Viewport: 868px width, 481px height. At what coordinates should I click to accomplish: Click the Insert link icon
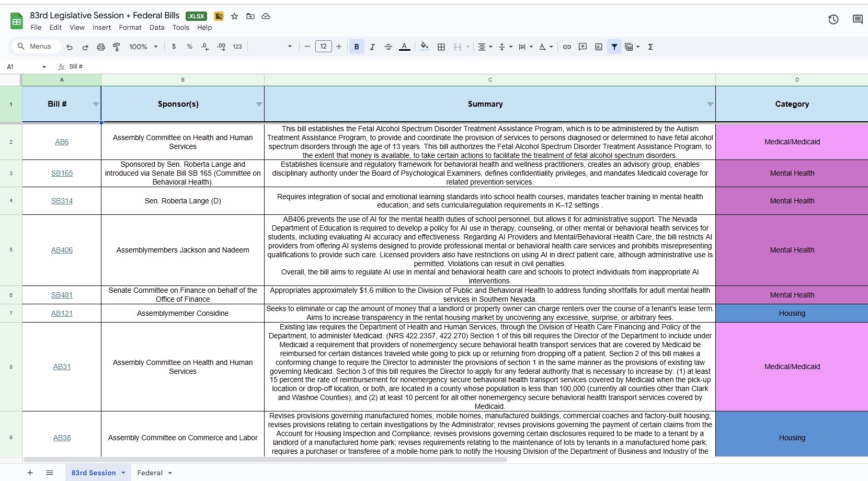pos(567,47)
